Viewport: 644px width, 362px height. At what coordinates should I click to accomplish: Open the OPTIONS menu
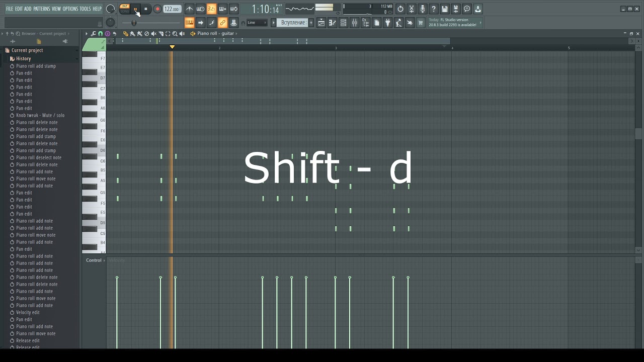[70, 9]
